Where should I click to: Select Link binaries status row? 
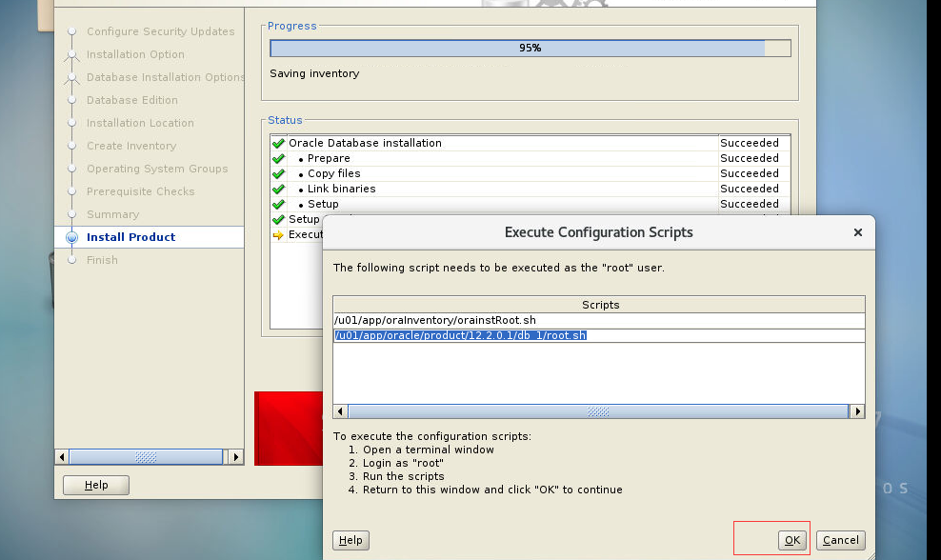(x=530, y=189)
